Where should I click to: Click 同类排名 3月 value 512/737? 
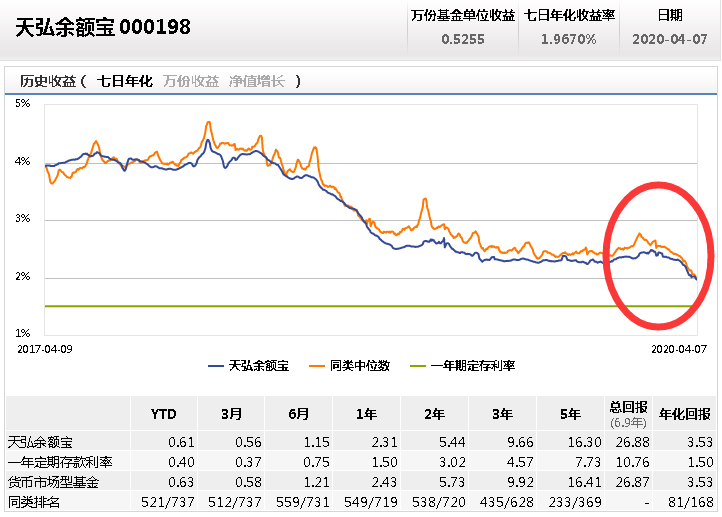point(235,502)
